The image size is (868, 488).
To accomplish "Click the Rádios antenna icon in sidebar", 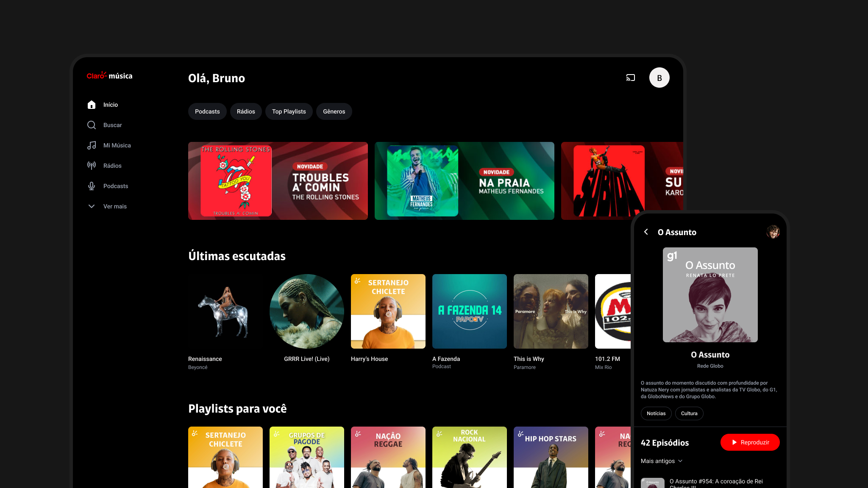I will (92, 166).
